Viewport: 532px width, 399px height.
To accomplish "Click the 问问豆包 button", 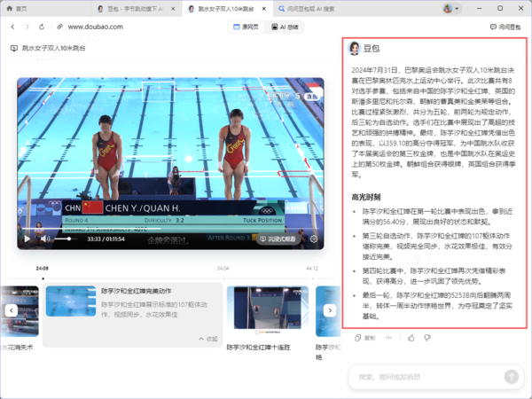I will point(505,27).
